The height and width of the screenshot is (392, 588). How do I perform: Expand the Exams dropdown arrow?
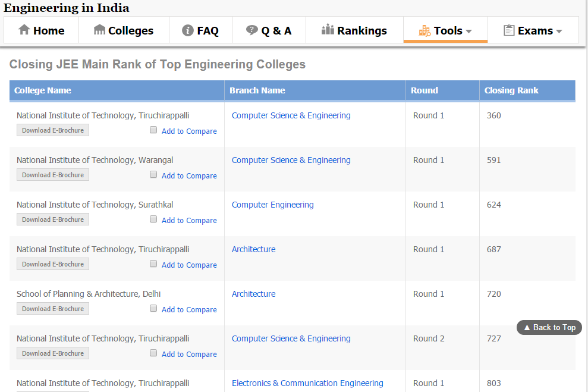pyautogui.click(x=559, y=31)
